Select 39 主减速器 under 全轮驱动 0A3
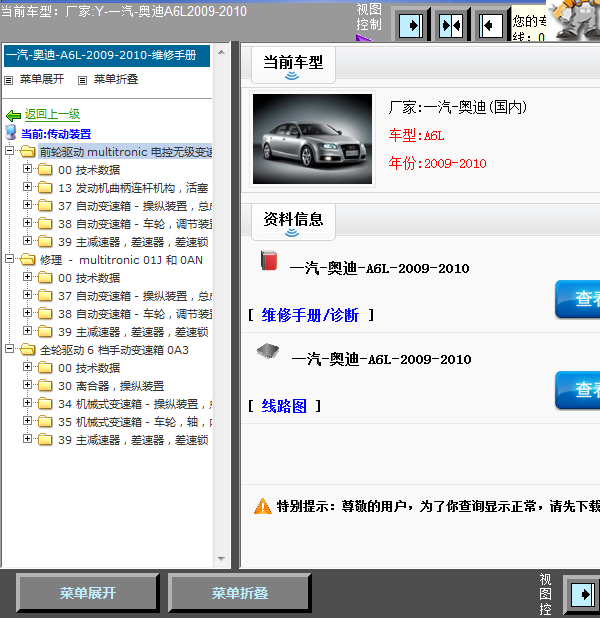This screenshot has height=618, width=600. coord(133,440)
